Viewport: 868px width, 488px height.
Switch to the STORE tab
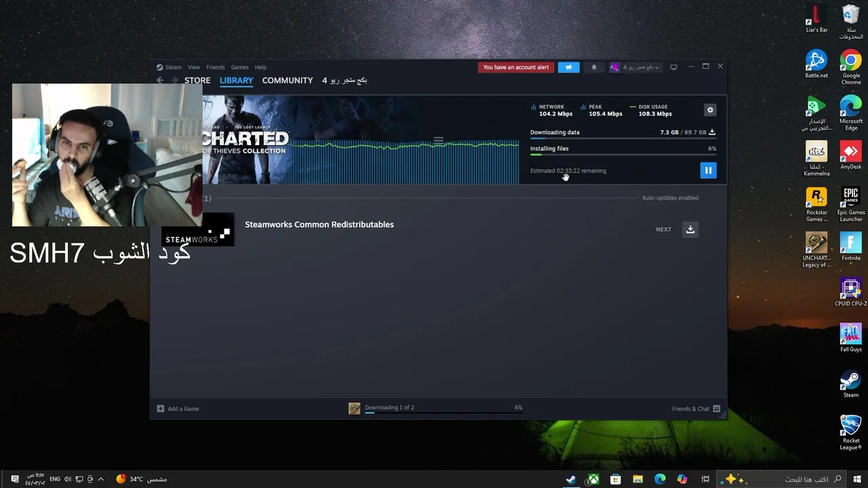(197, 80)
